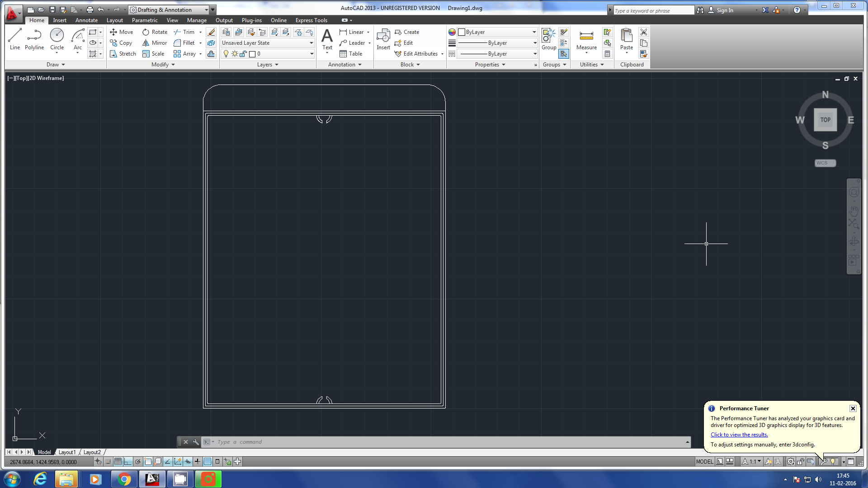
Task: Open the Parametric ribbon tab
Action: click(x=145, y=20)
